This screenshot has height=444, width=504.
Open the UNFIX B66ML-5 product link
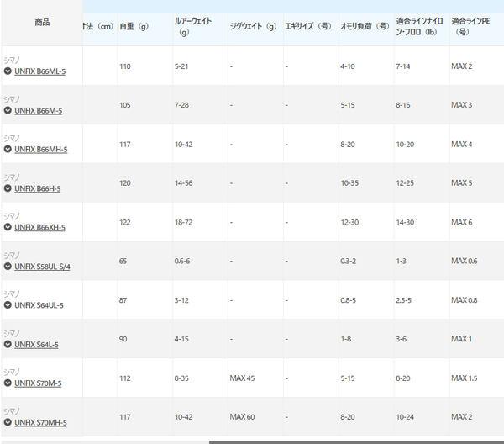pos(39,71)
